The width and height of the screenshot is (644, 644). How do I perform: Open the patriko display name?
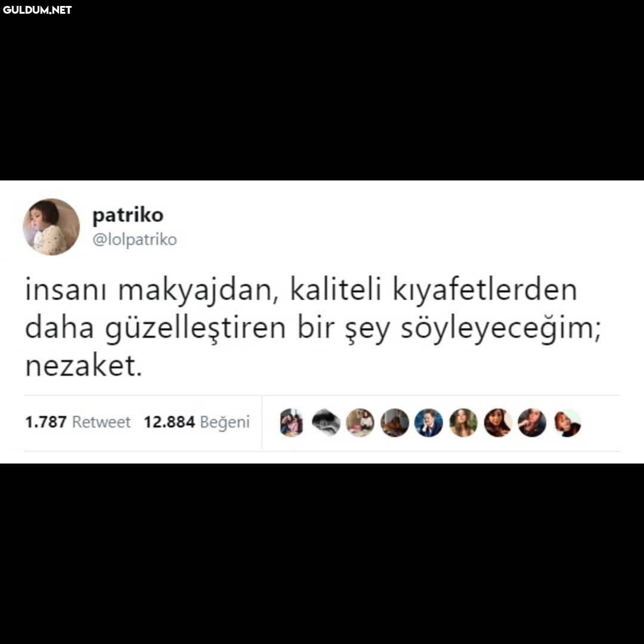click(x=128, y=215)
